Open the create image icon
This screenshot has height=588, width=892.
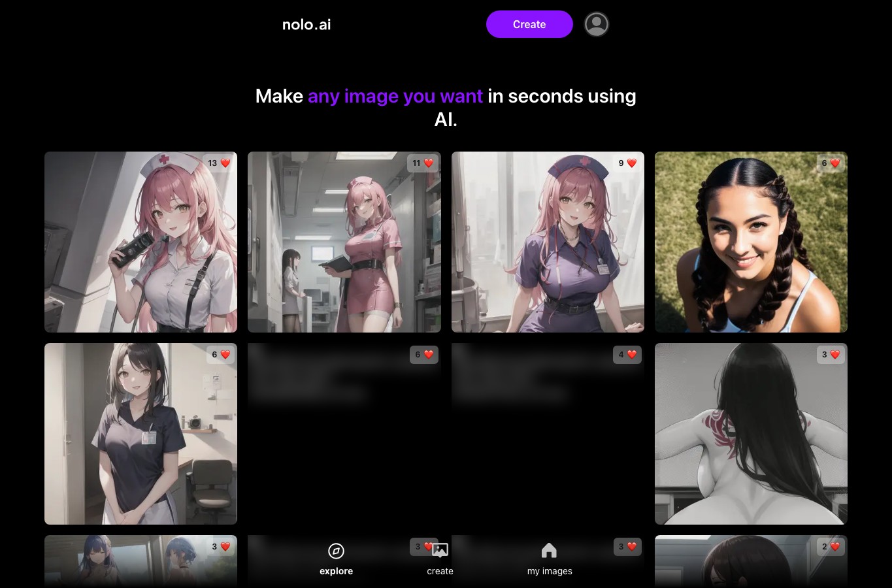pos(440,551)
